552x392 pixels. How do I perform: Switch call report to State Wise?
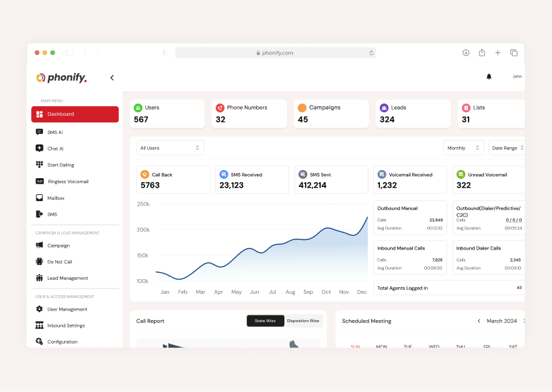click(x=265, y=321)
